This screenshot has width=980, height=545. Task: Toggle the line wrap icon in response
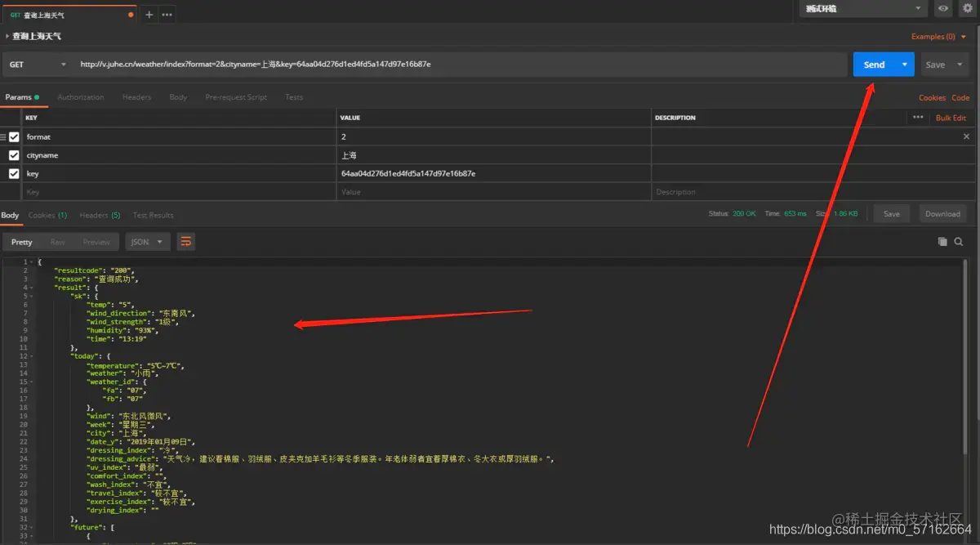tap(185, 242)
